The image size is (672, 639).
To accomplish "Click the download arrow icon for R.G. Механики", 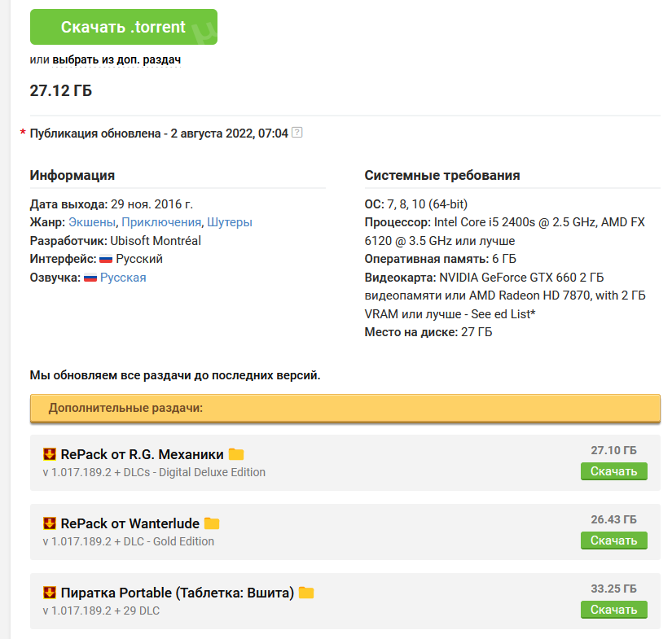I will point(50,454).
